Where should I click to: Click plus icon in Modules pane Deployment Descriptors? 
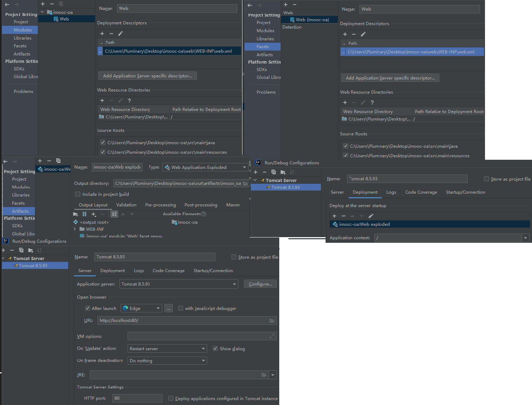tap(102, 34)
